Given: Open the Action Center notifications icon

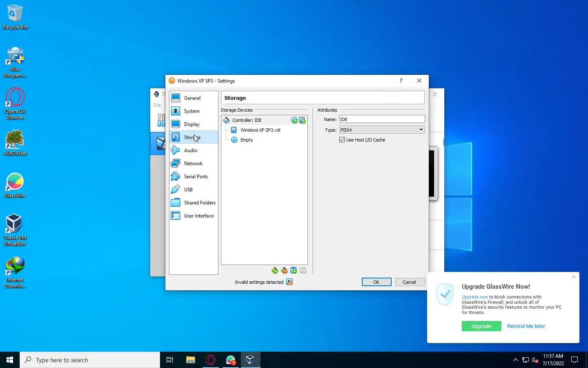Looking at the screenshot, I should 575,360.
